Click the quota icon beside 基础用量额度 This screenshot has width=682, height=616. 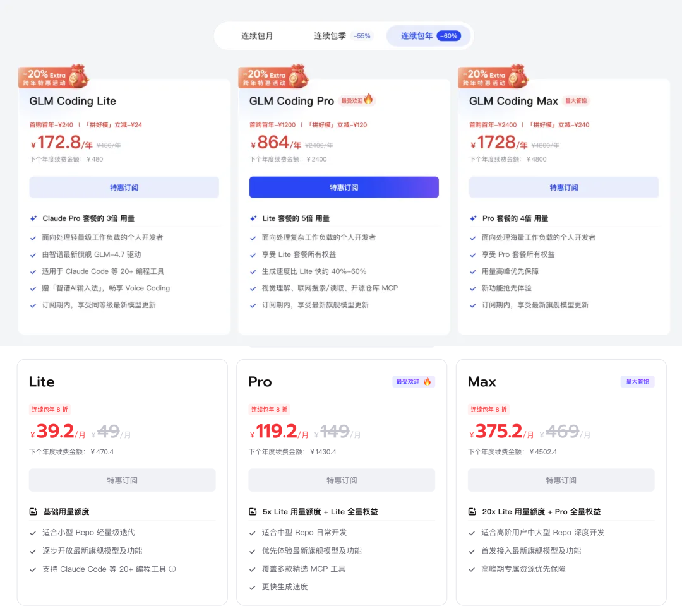point(33,512)
